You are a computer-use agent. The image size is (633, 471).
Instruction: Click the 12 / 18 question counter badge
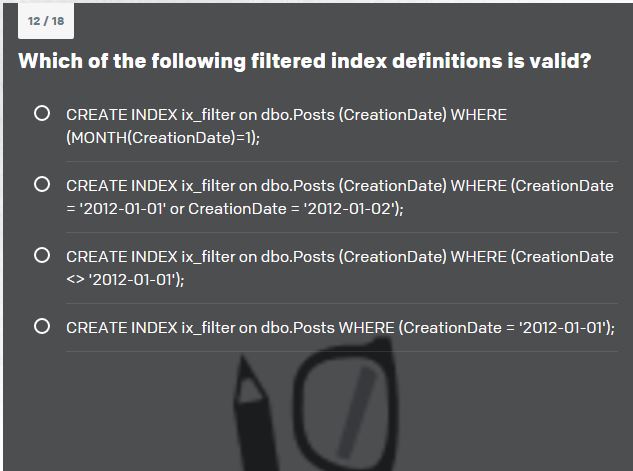pos(46,21)
